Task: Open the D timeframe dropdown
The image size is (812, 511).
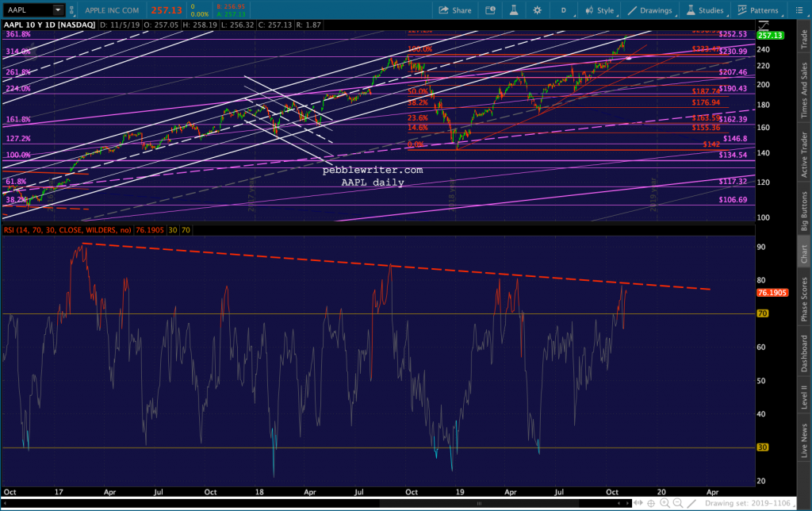Action: (565, 10)
